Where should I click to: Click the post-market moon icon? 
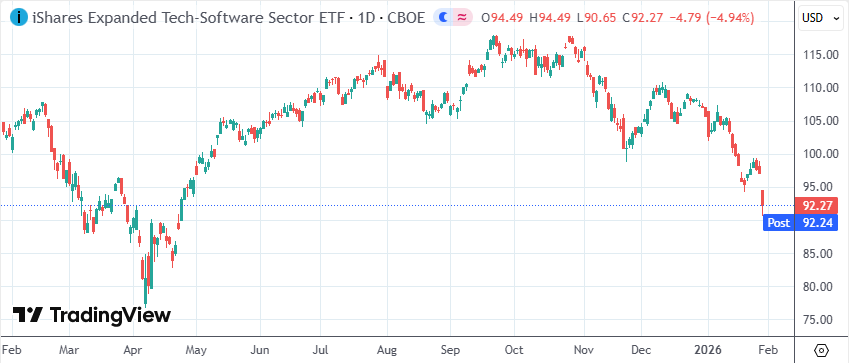(x=444, y=18)
